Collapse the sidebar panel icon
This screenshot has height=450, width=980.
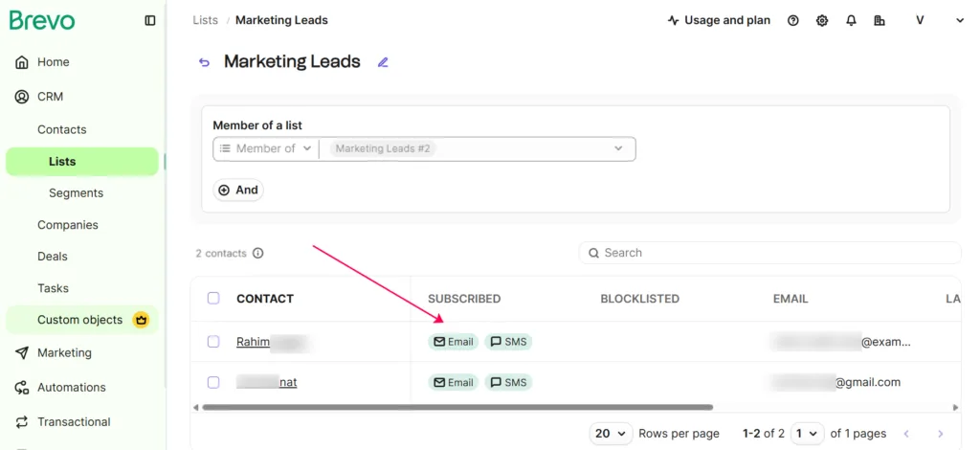click(x=150, y=21)
